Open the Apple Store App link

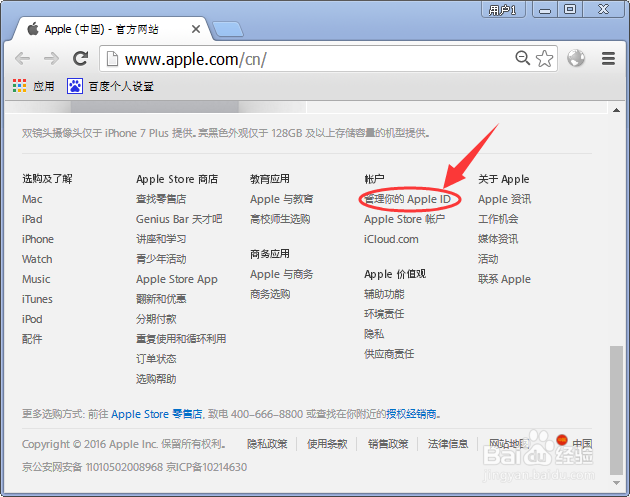(177, 279)
